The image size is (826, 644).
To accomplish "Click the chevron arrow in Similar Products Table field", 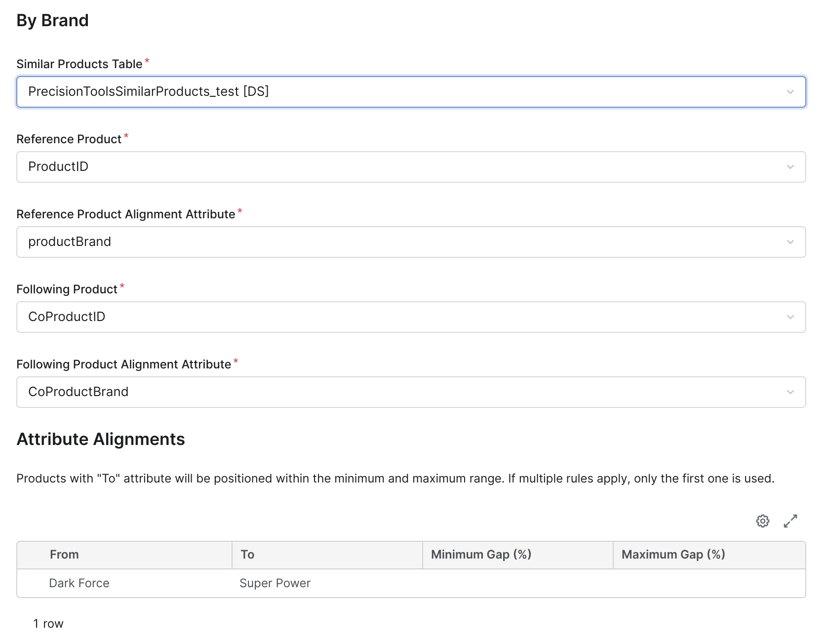I will [x=790, y=92].
